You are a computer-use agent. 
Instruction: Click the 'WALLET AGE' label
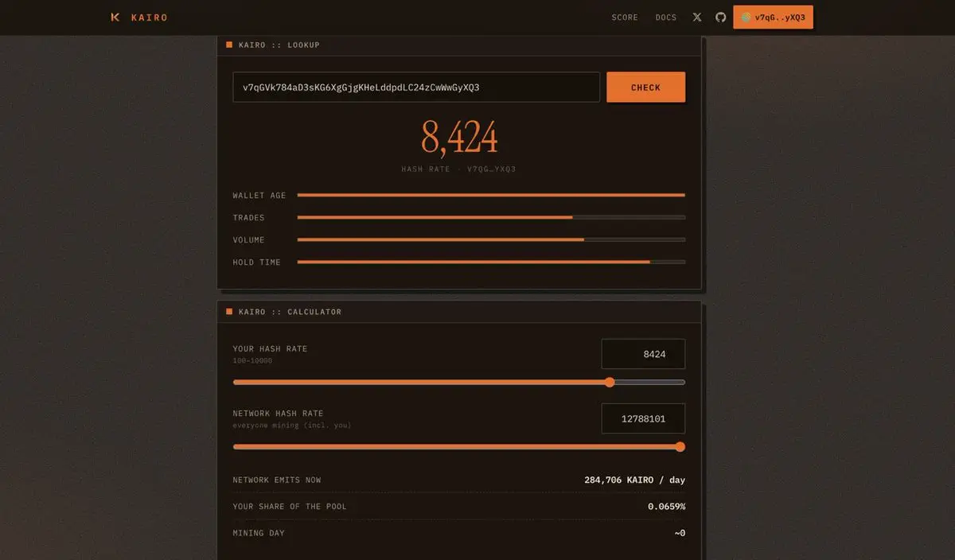pos(259,196)
